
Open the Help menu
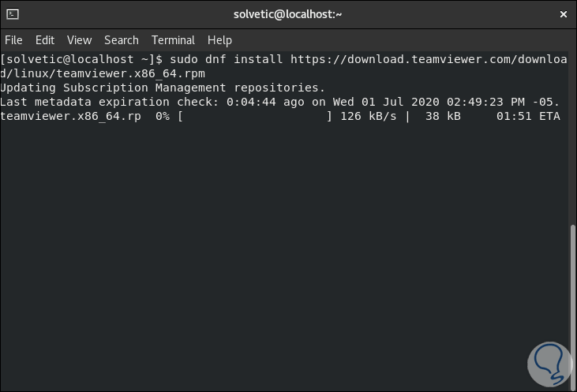219,40
